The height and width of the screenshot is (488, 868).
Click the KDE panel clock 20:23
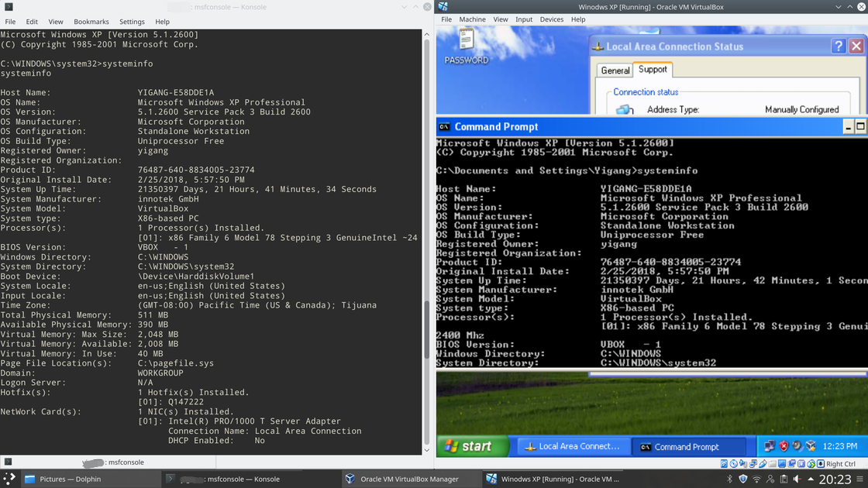coord(835,479)
